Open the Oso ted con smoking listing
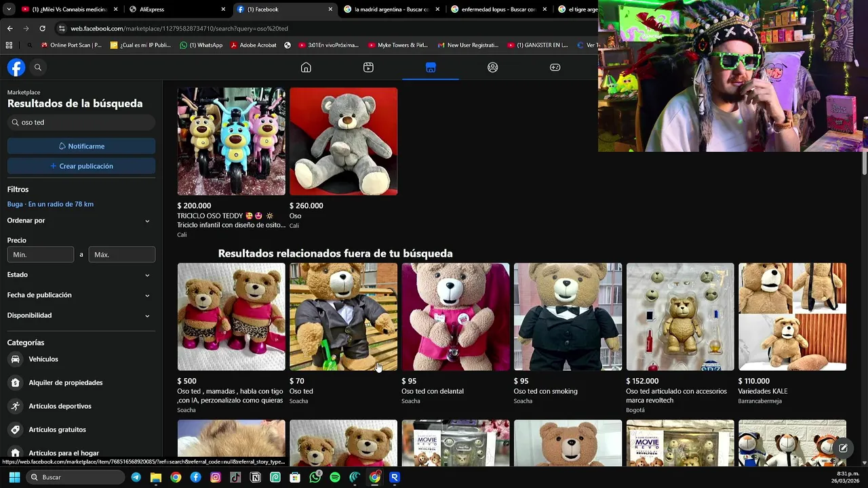This screenshot has height=488, width=868. (568, 317)
